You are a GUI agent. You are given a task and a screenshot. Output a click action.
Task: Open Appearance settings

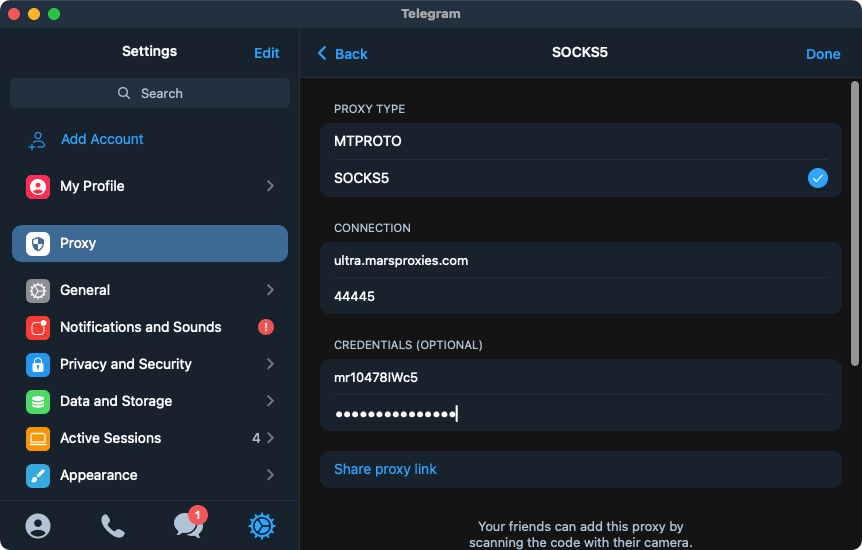pyautogui.click(x=150, y=475)
